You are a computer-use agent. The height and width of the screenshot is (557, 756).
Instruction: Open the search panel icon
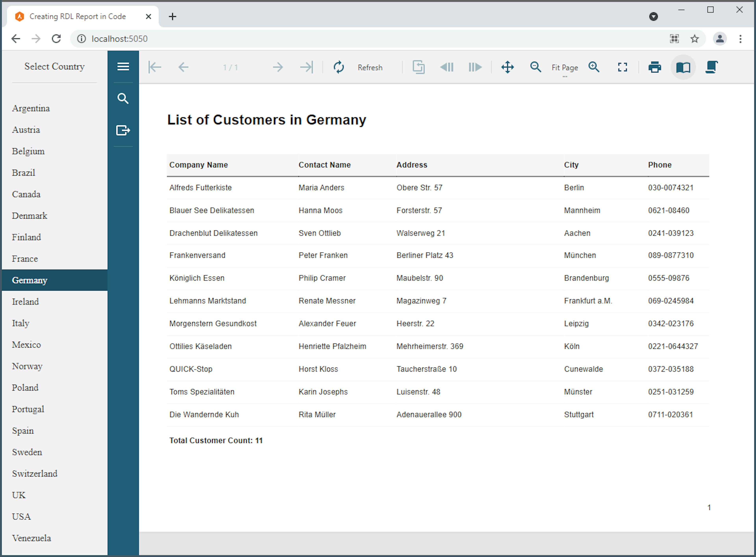[123, 98]
